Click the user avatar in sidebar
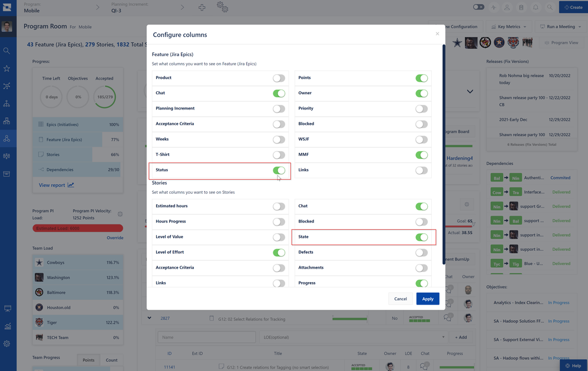588x371 pixels. pos(6,26)
